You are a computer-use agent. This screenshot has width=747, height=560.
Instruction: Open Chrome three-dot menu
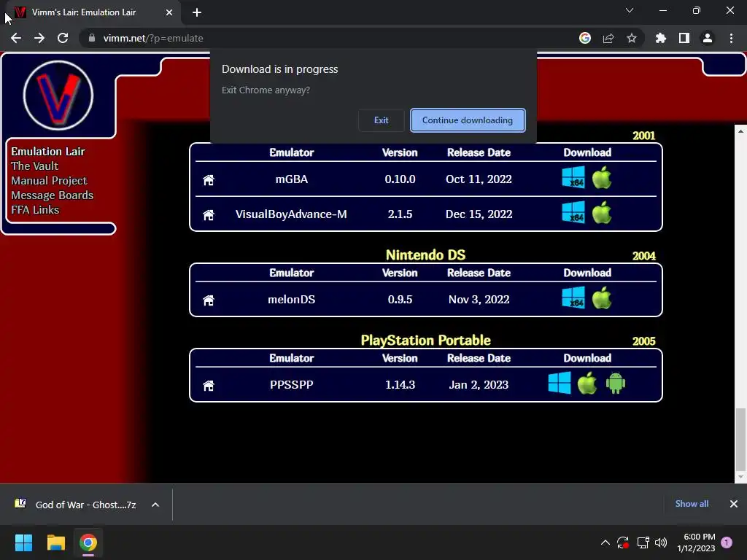point(731,38)
